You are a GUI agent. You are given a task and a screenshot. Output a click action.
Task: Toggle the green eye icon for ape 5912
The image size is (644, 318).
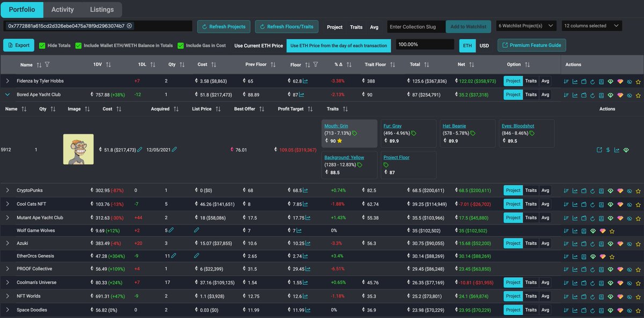[x=626, y=150]
